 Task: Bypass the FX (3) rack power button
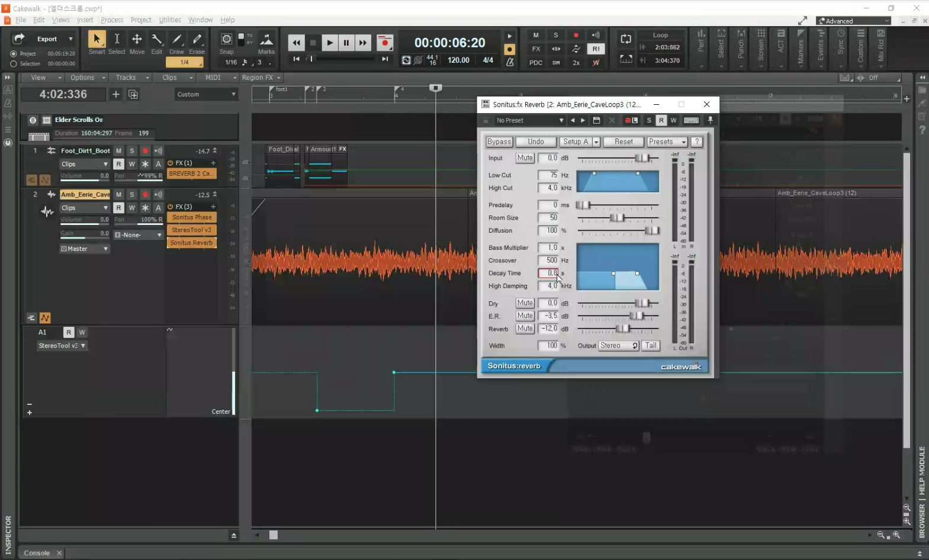(171, 207)
